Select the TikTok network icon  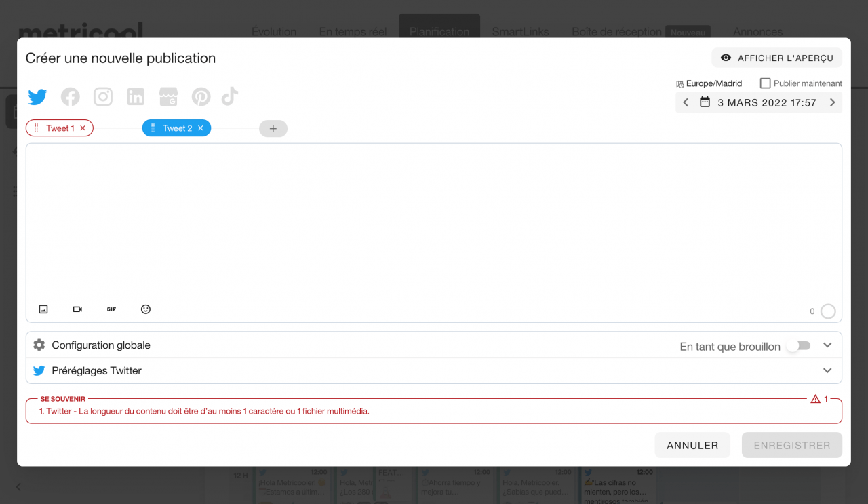229,96
